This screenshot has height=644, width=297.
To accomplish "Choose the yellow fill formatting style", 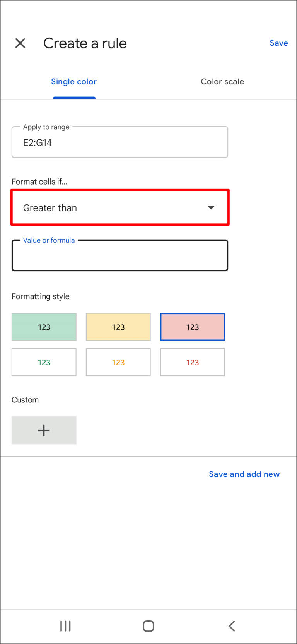I will coord(118,327).
